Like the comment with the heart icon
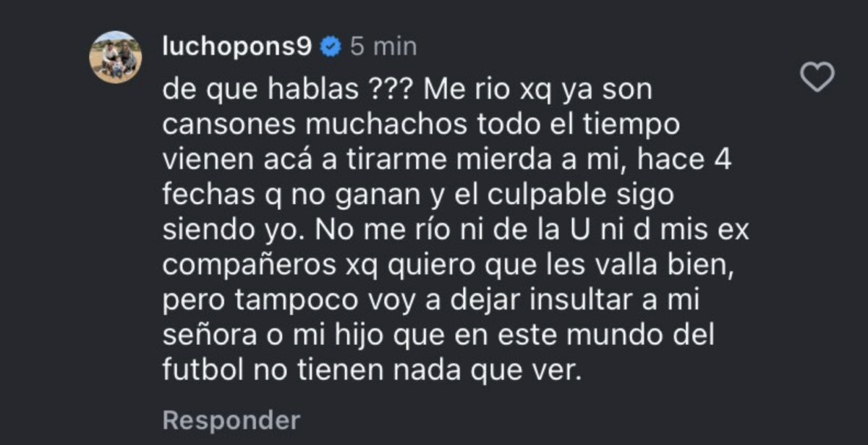 [819, 77]
